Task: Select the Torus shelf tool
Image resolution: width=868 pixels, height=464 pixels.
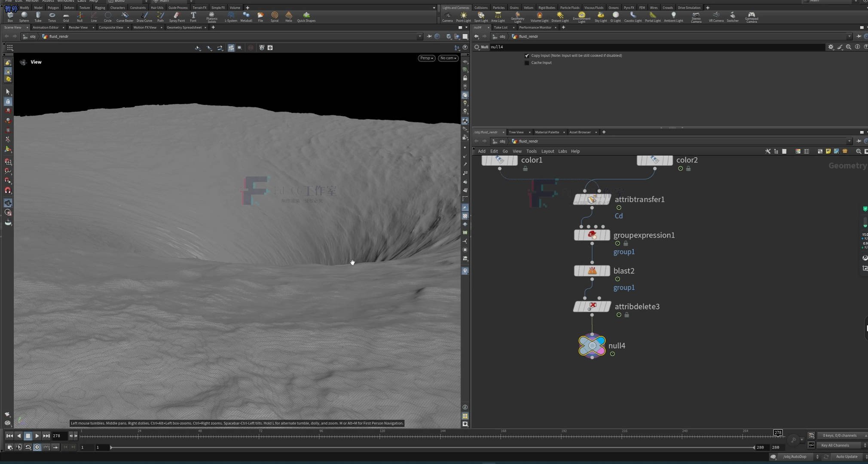Action: tap(52, 16)
